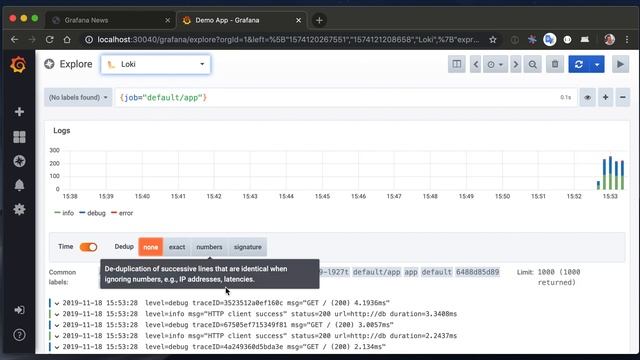Toggle query visibility with the eye icon
640x360 pixels.
click(587, 98)
